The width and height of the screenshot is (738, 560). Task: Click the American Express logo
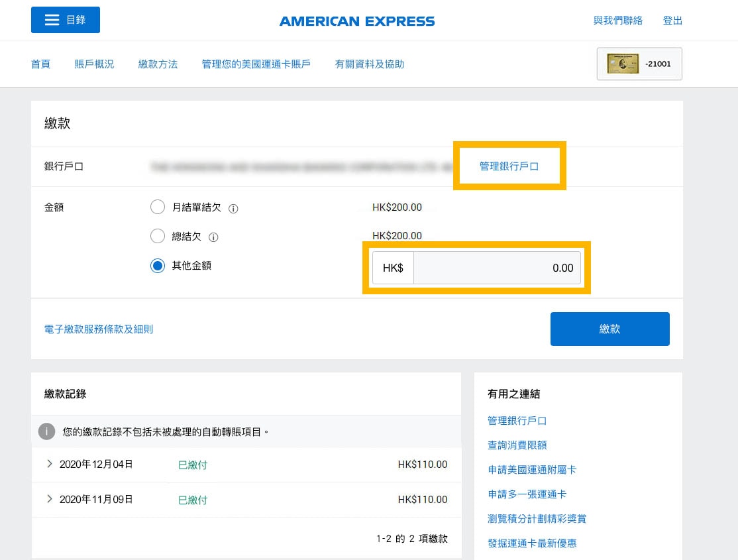(x=357, y=21)
